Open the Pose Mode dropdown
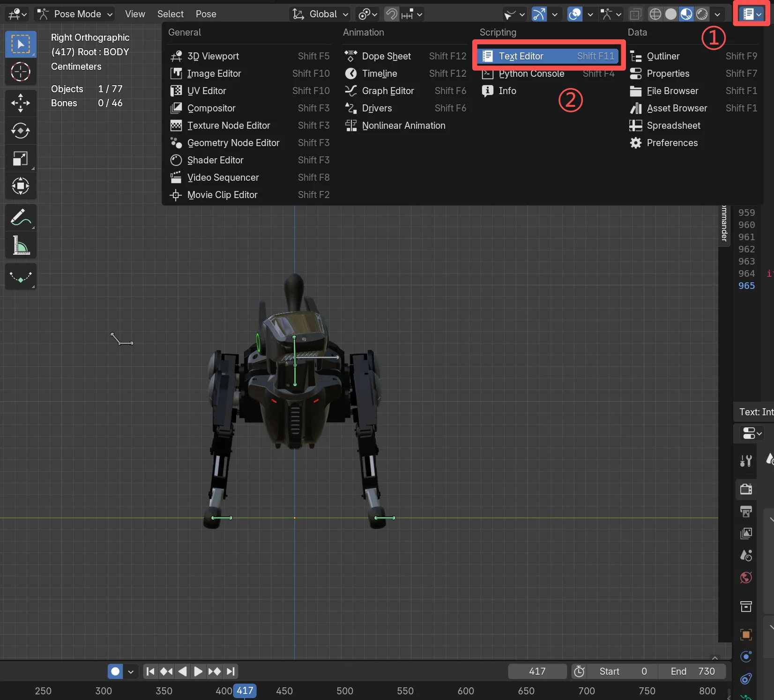This screenshot has height=700, width=774. [x=75, y=14]
